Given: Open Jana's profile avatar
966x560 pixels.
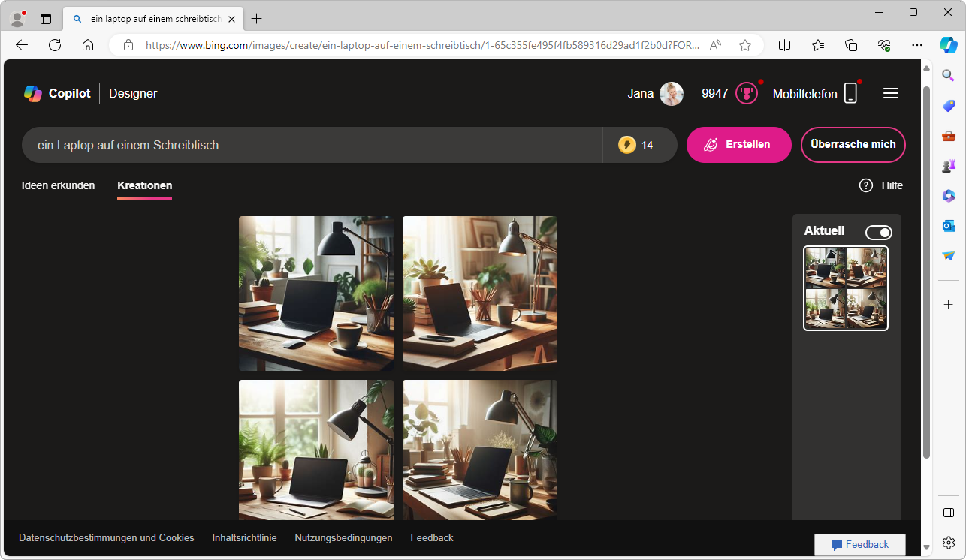Looking at the screenshot, I should pyautogui.click(x=671, y=94).
